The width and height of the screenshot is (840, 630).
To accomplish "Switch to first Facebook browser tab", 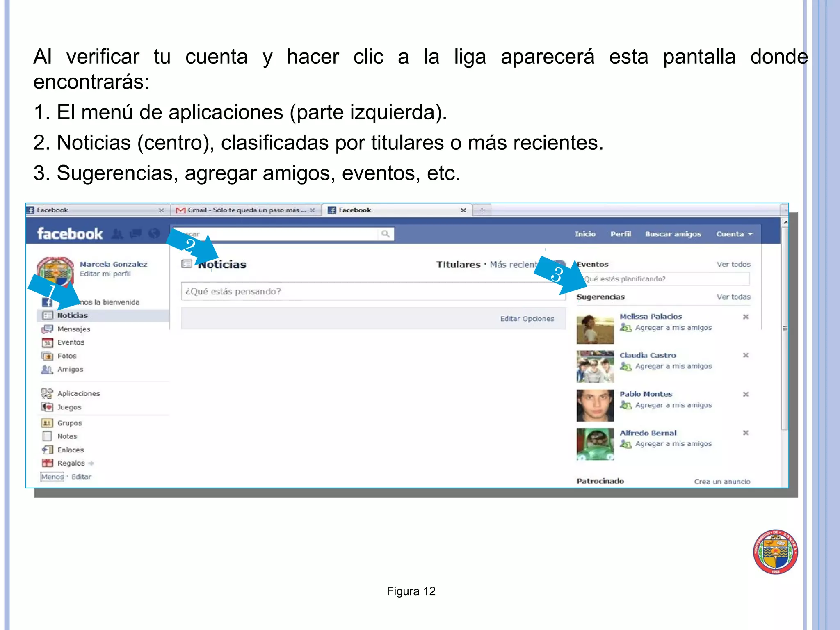I will pyautogui.click(x=97, y=210).
